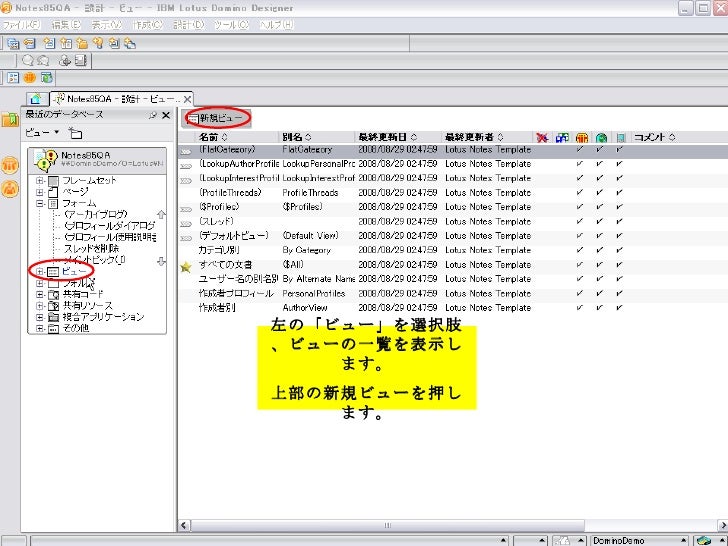Click the double speech bubble toolbar icon
This screenshot has height=546, width=728.
pos(43,60)
